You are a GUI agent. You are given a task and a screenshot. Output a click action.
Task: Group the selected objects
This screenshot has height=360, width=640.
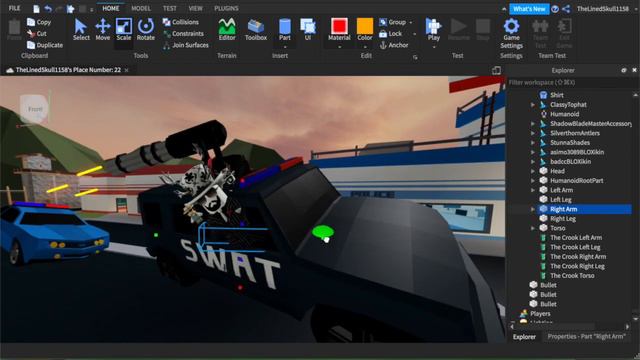click(392, 22)
